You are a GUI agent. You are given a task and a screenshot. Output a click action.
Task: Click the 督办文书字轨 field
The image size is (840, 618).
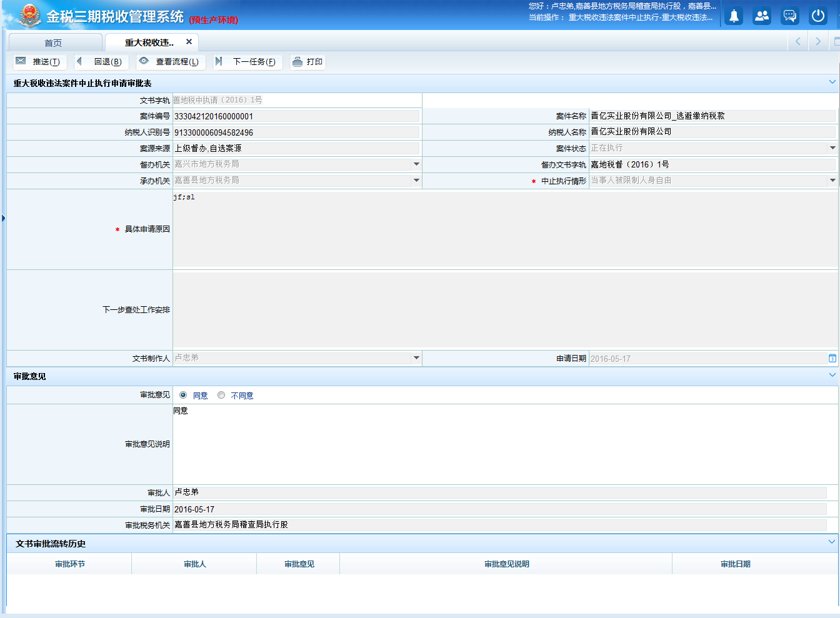[712, 164]
